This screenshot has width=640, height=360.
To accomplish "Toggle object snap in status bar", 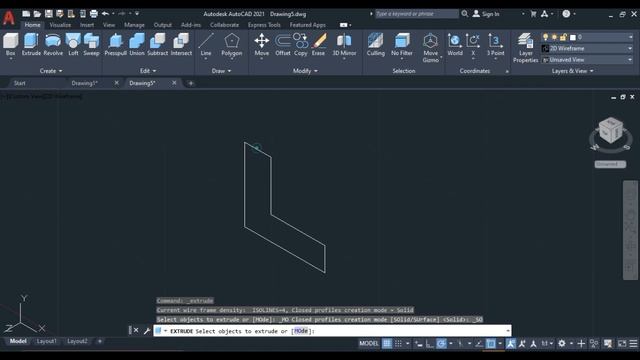I will click(491, 344).
